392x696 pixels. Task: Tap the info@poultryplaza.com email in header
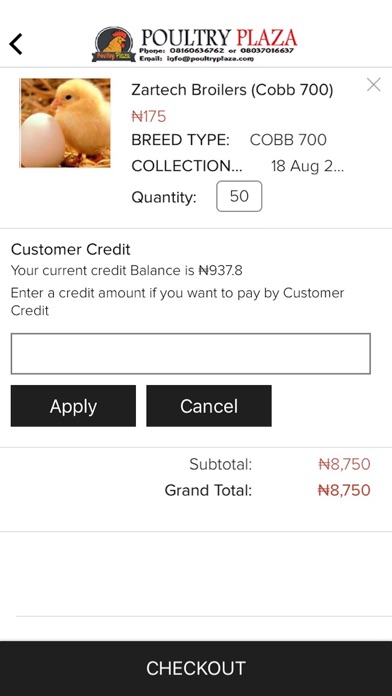point(210,59)
